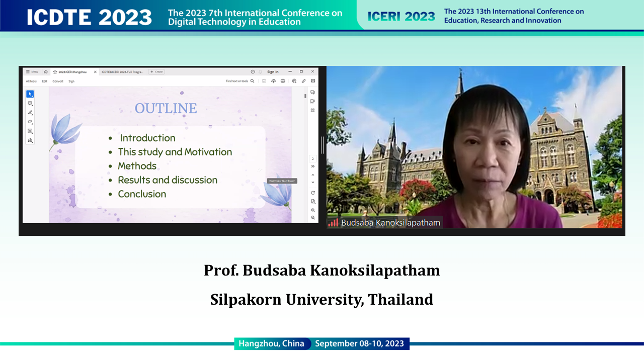Open the hamburger Menu dropdown
Viewport: 644px width, 362px height.
[x=32, y=72]
